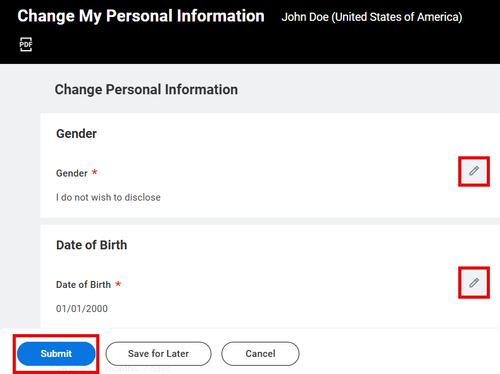Click the 01/01/2000 birth date value
Screen dimensions: 500x374
(82, 309)
